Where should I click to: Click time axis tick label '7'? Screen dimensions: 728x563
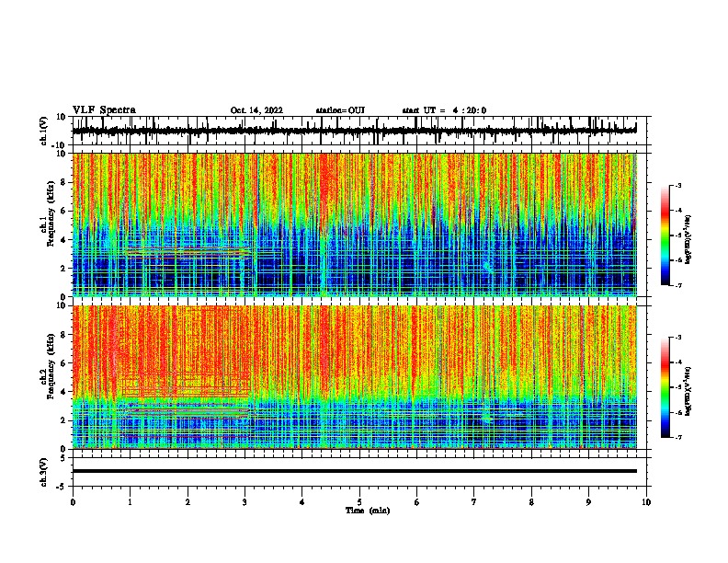point(474,502)
